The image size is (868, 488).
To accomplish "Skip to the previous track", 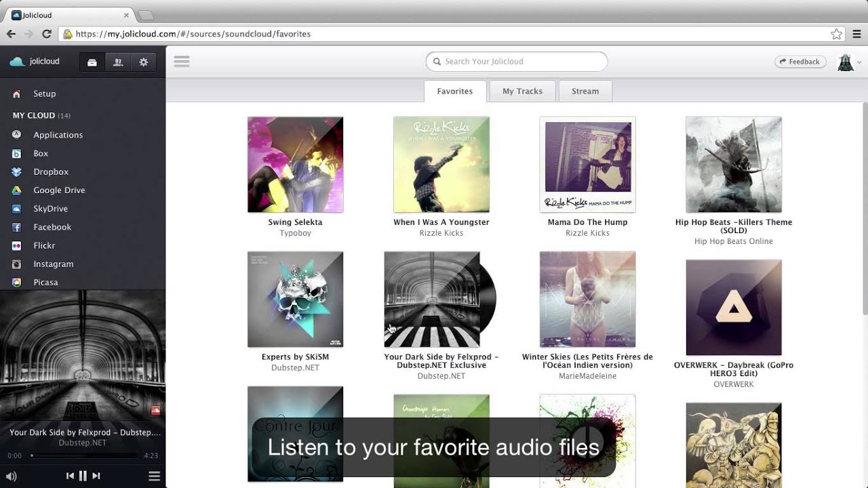I will click(70, 476).
